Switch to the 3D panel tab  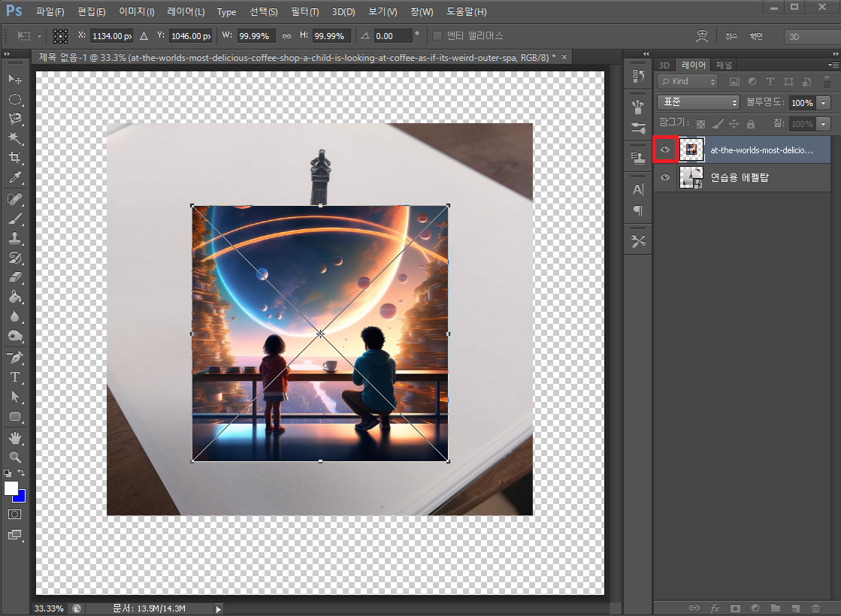coord(664,65)
